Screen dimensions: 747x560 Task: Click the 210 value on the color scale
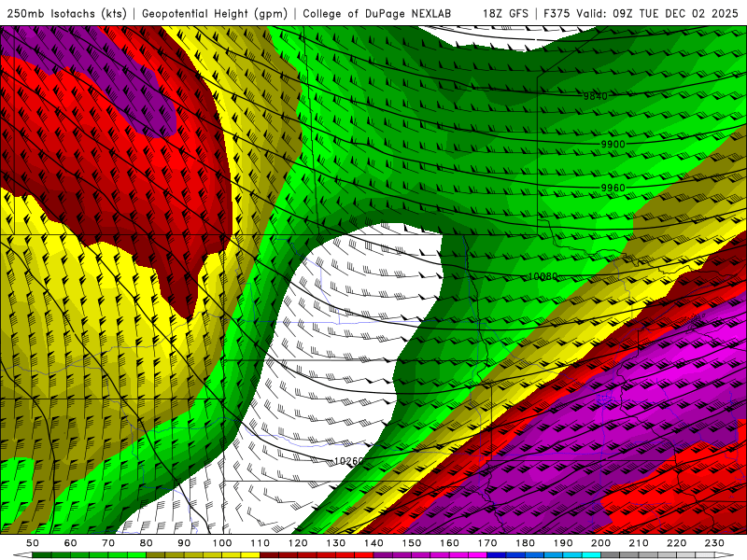click(639, 543)
